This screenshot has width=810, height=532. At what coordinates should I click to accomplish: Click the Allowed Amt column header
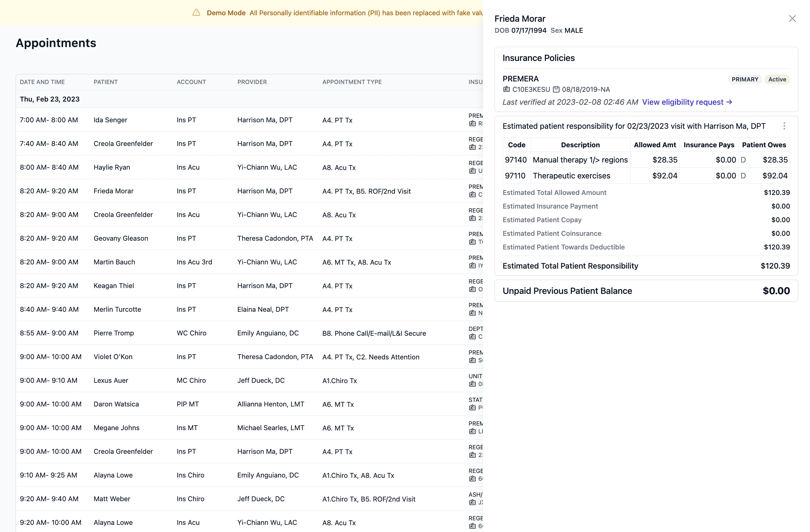point(655,145)
